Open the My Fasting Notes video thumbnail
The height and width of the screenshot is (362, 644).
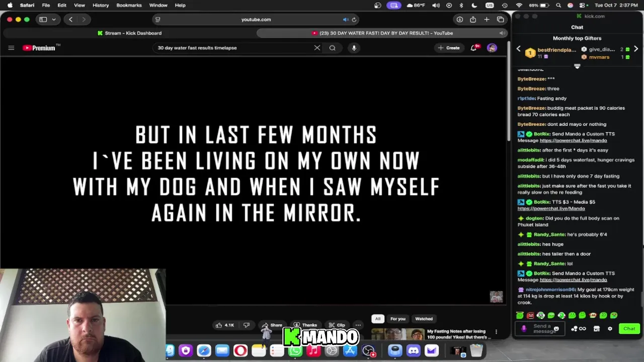coord(397,334)
